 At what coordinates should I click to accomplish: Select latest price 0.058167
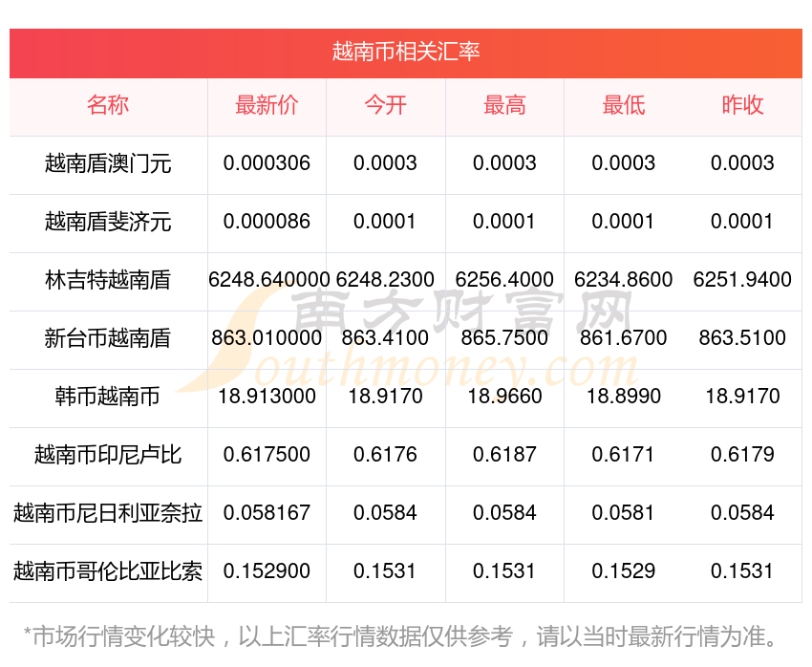pyautogui.click(x=267, y=513)
